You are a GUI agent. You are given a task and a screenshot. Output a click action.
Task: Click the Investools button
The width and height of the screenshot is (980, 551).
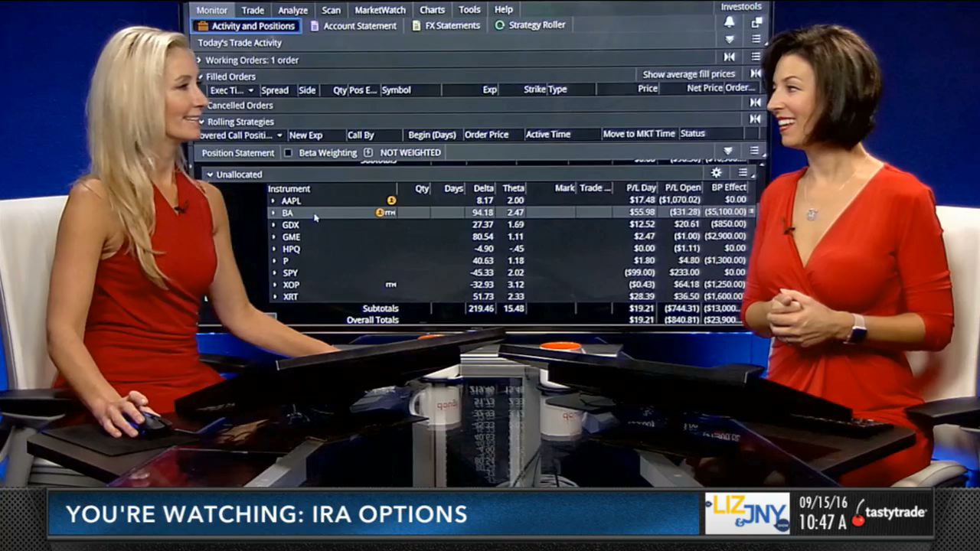tap(741, 7)
